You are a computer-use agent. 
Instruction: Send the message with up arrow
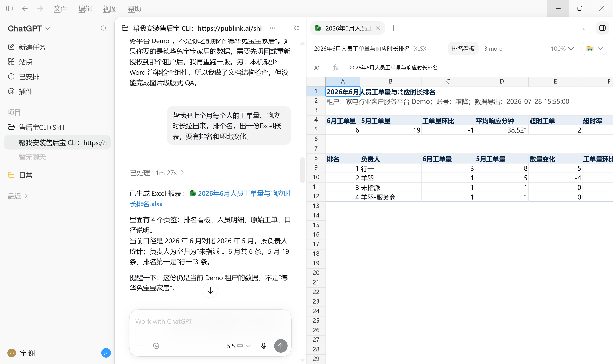[x=281, y=346]
